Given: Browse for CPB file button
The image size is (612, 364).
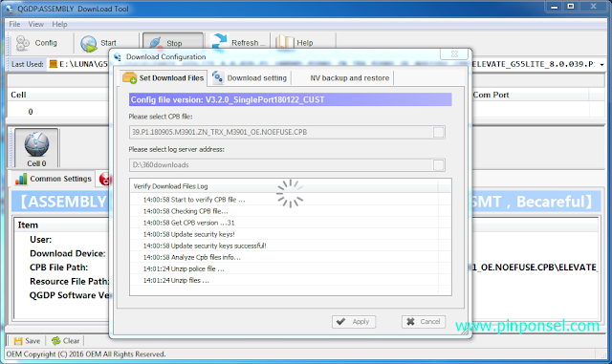Looking at the screenshot, I should pos(438,132).
